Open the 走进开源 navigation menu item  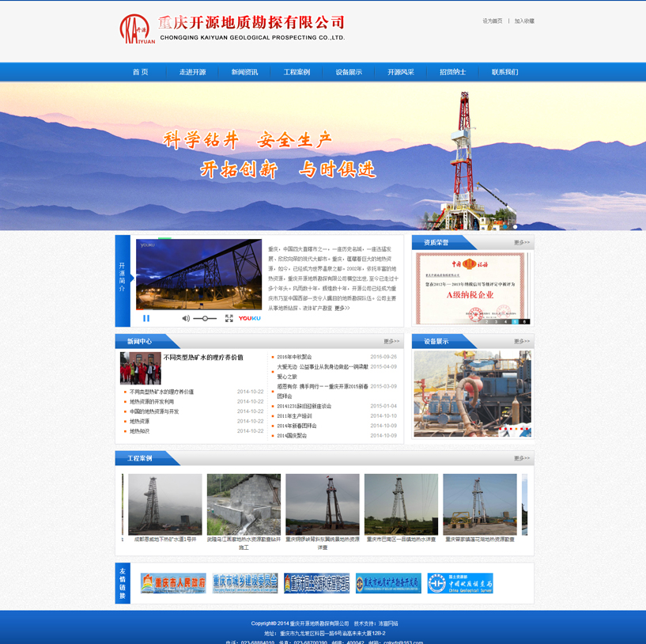pyautogui.click(x=192, y=72)
